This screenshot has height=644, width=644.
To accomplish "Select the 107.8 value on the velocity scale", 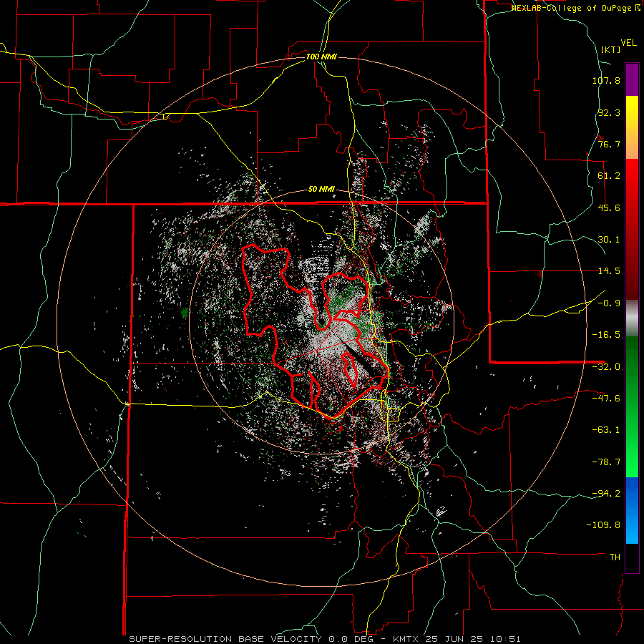I will click(606, 80).
